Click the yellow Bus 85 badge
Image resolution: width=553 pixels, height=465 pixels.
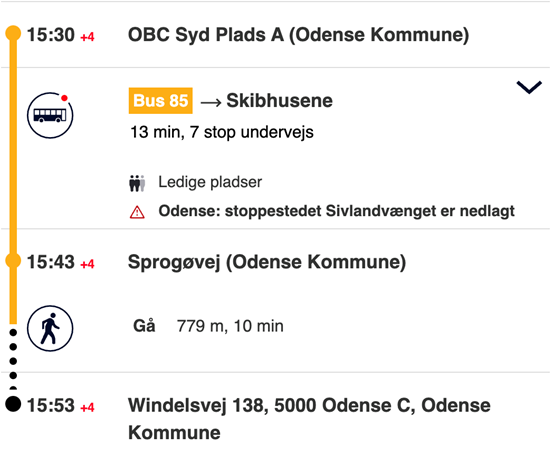(x=160, y=101)
